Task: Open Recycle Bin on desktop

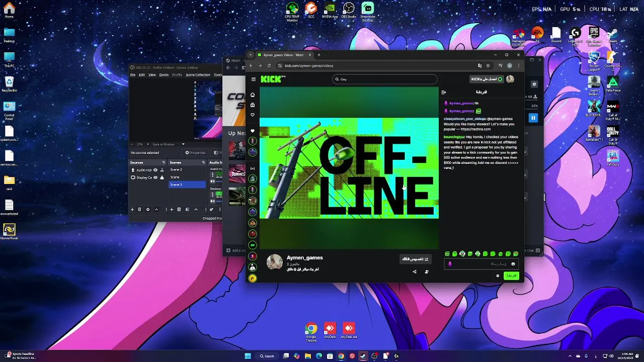Action: tap(9, 84)
